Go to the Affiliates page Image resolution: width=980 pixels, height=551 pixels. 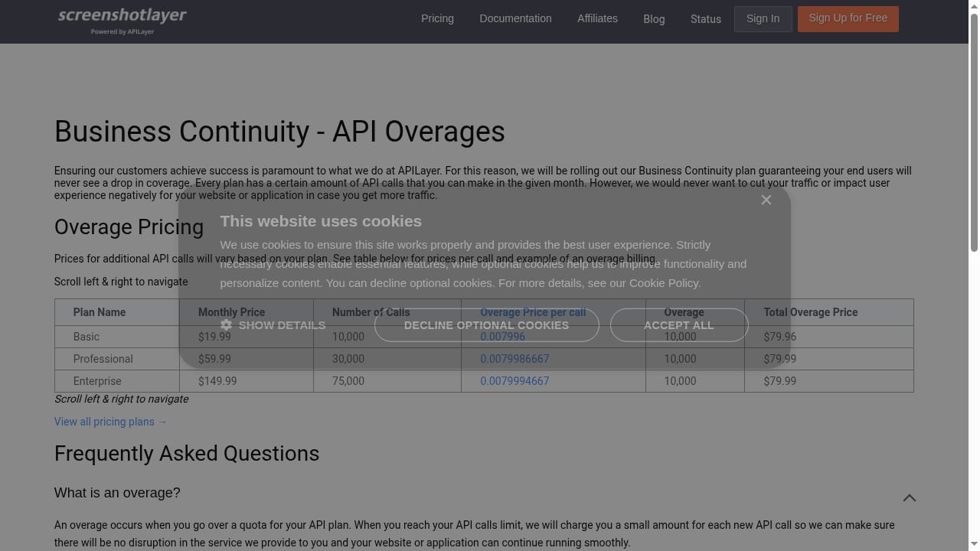click(597, 18)
